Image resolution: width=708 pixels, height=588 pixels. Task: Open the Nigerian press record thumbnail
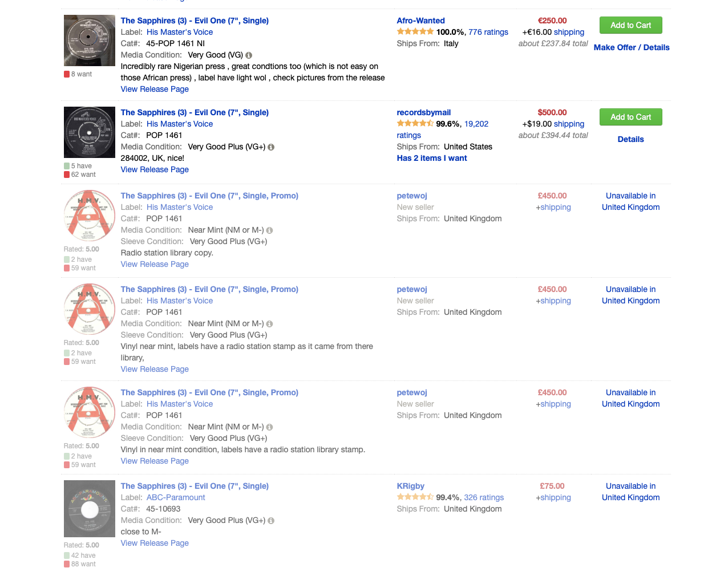pos(90,40)
